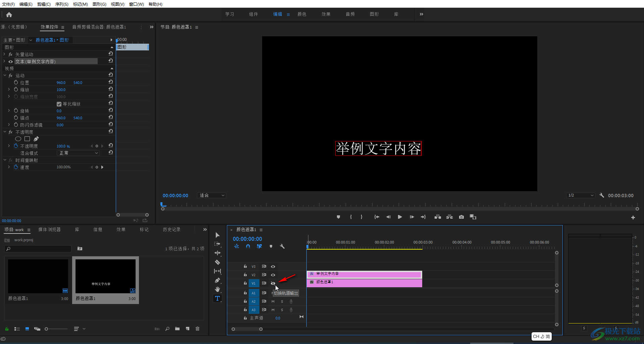Toggle text layer visibility eye
The image size is (644, 344).
pyautogui.click(x=10, y=61)
